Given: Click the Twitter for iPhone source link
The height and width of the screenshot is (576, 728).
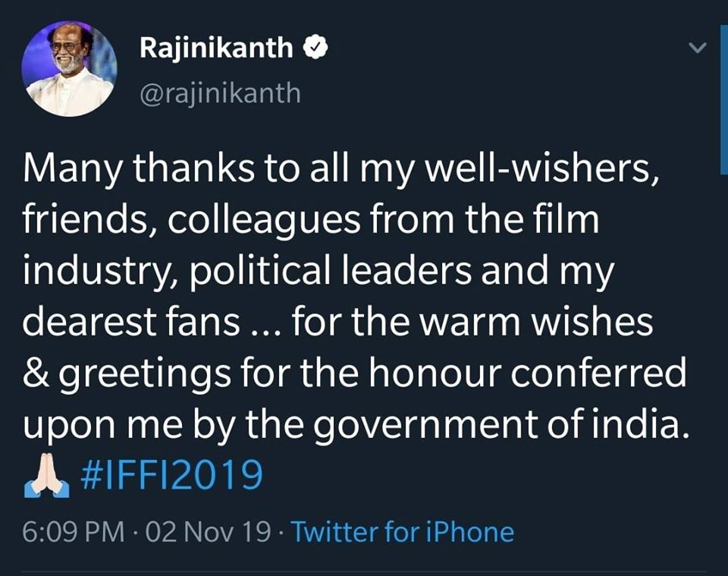Looking at the screenshot, I should (x=403, y=532).
